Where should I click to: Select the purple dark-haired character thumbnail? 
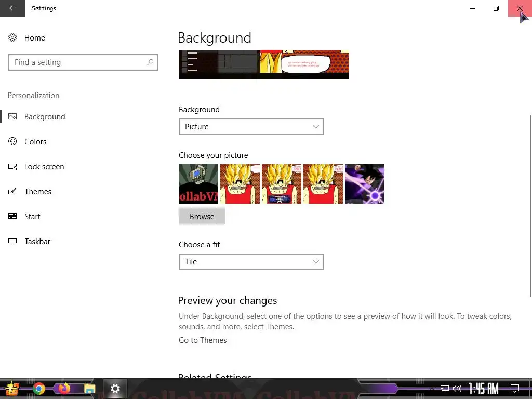pos(365,184)
